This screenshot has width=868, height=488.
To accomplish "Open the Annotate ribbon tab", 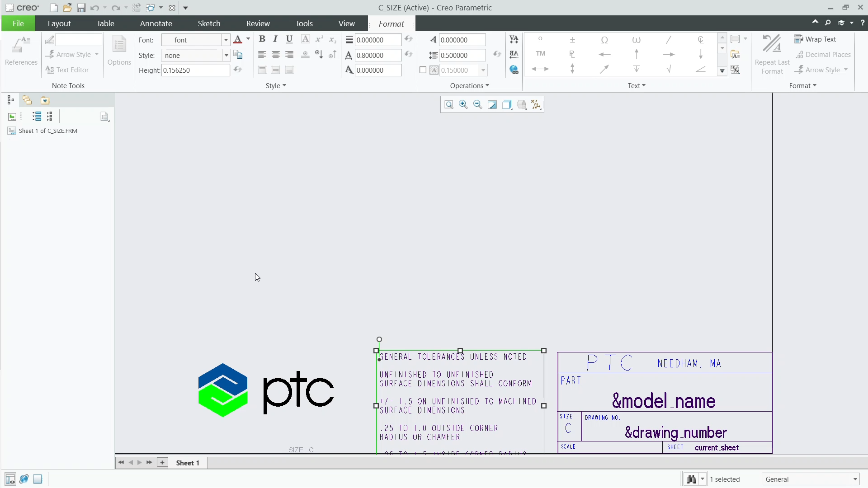I will click(x=156, y=23).
